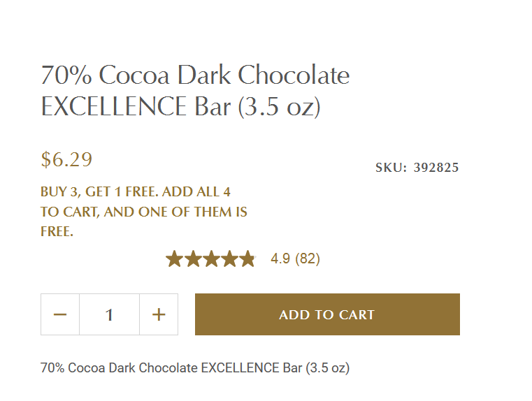Click the small product description line at bottom
Screen dimensions: 532x401
click(195, 367)
